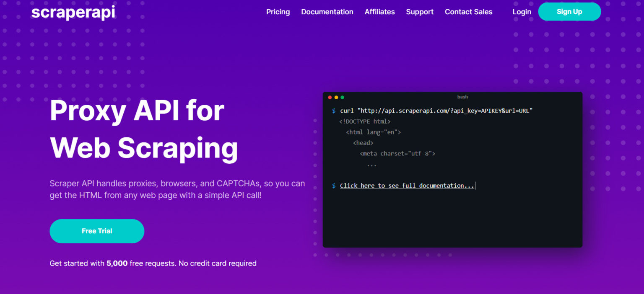Click the scraperapi logo
This screenshot has width=644, height=294.
point(73,12)
